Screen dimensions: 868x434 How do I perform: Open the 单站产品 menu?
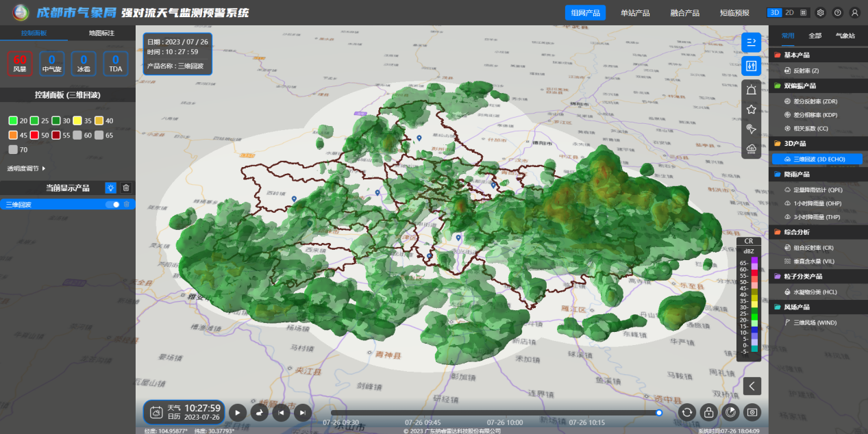634,13
